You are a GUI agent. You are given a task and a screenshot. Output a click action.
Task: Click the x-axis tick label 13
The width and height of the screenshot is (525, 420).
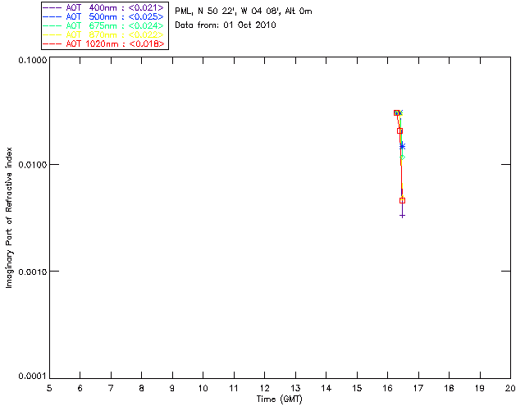click(295, 388)
